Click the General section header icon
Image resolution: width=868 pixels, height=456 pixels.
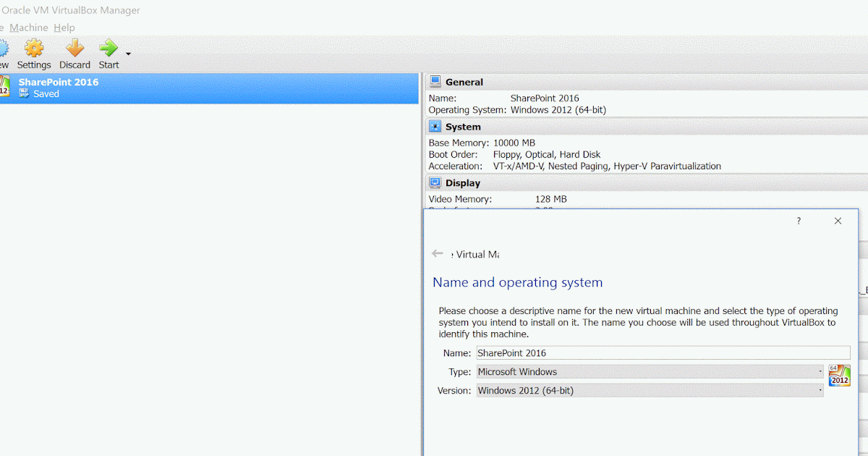click(x=435, y=82)
